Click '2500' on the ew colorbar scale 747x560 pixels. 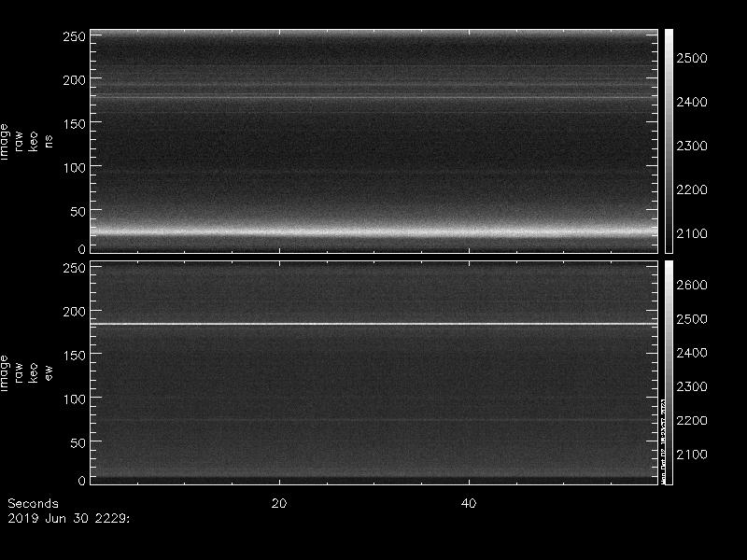[692, 318]
